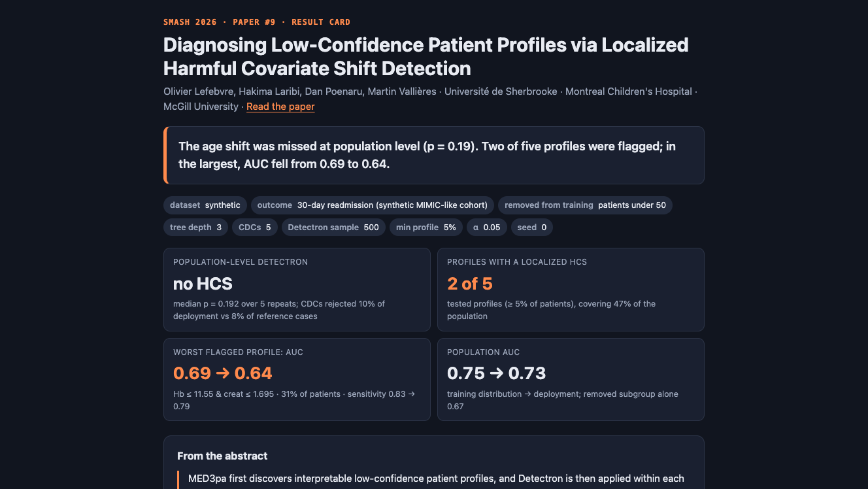Click the Profiles with a localized HCS card

tap(571, 290)
